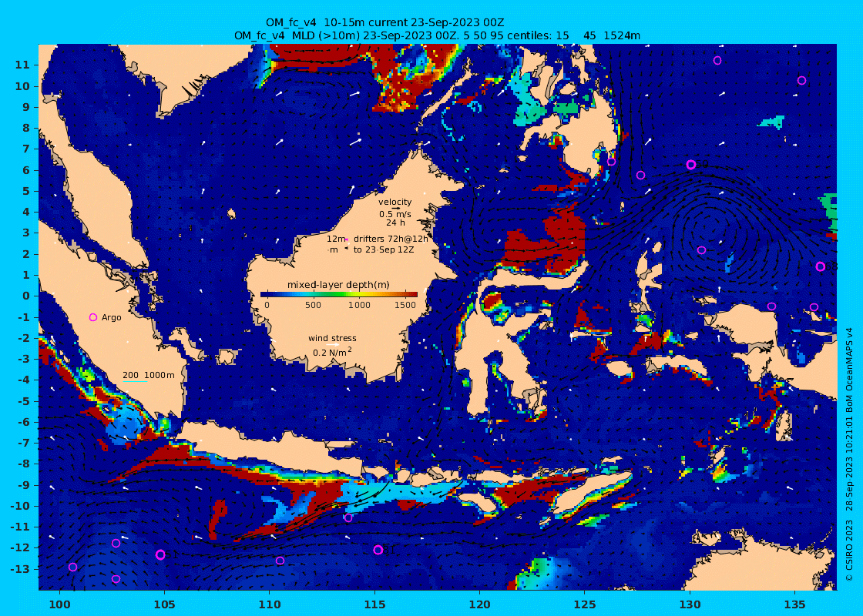Viewport: 863px width, 616px height.
Task: Click longitude axis label '130'
Action: point(690,604)
